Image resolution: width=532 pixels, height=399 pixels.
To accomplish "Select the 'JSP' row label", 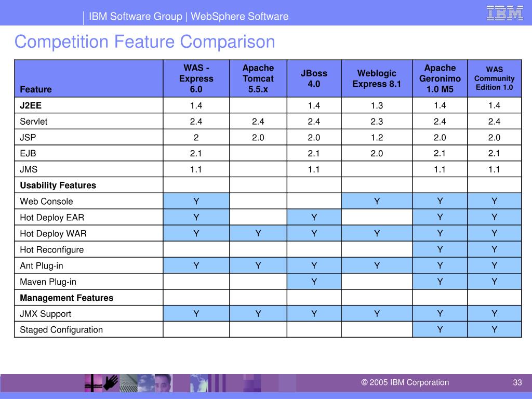I will 28,137.
